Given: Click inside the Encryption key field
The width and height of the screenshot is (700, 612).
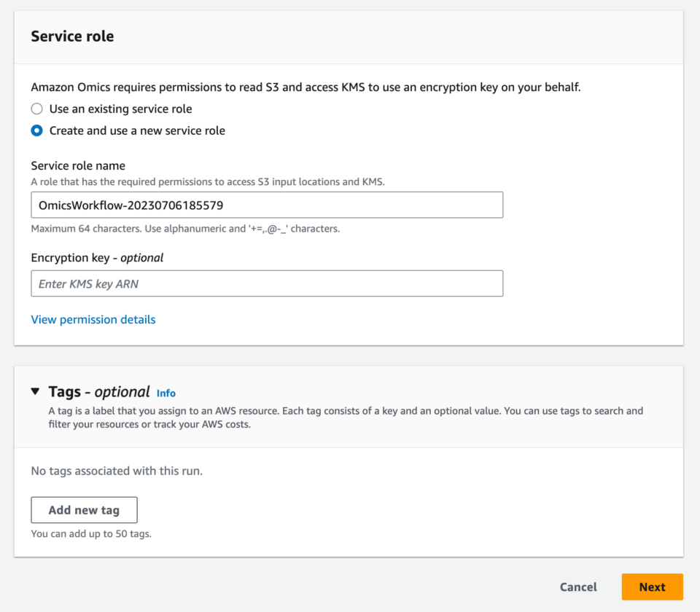Looking at the screenshot, I should (x=266, y=283).
